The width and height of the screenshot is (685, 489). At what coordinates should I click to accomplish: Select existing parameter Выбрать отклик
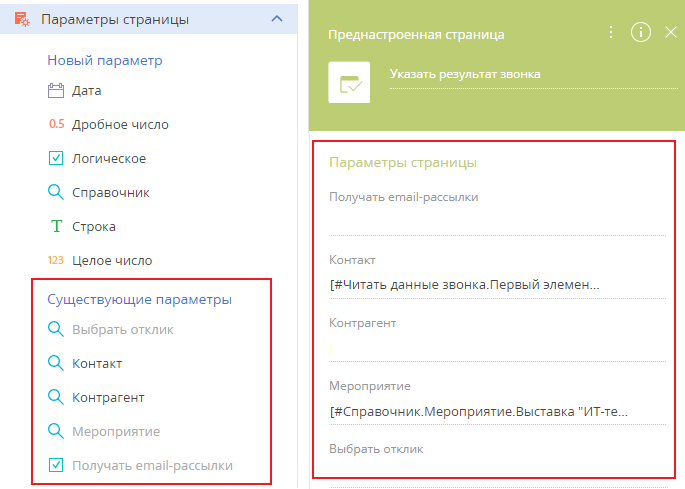click(122, 329)
